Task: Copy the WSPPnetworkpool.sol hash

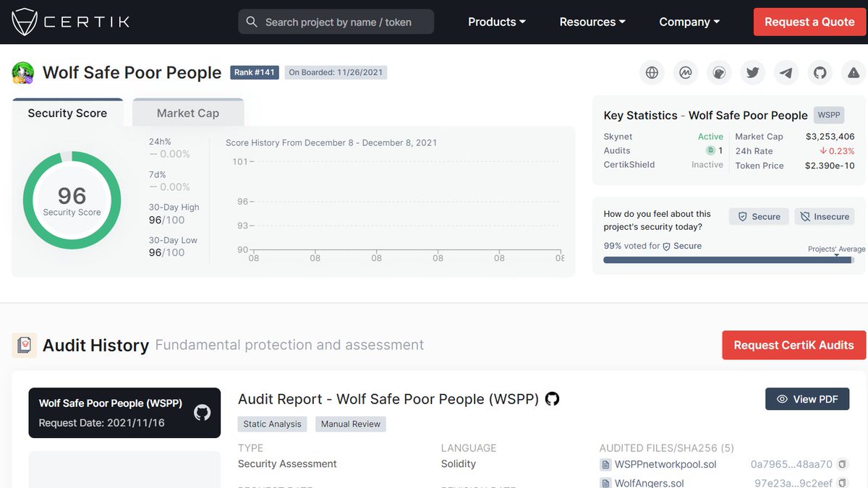Action: coord(842,464)
